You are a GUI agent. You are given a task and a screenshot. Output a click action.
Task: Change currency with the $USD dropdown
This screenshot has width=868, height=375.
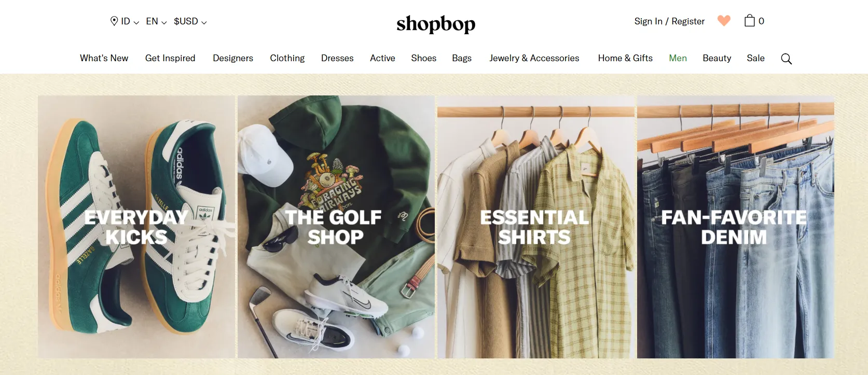[190, 21]
